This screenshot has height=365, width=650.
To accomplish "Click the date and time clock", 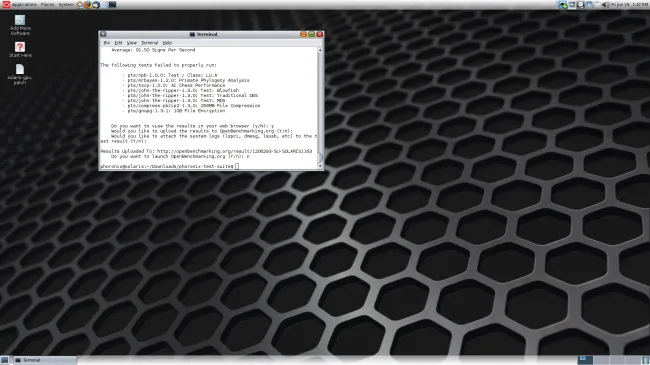I will point(630,5).
